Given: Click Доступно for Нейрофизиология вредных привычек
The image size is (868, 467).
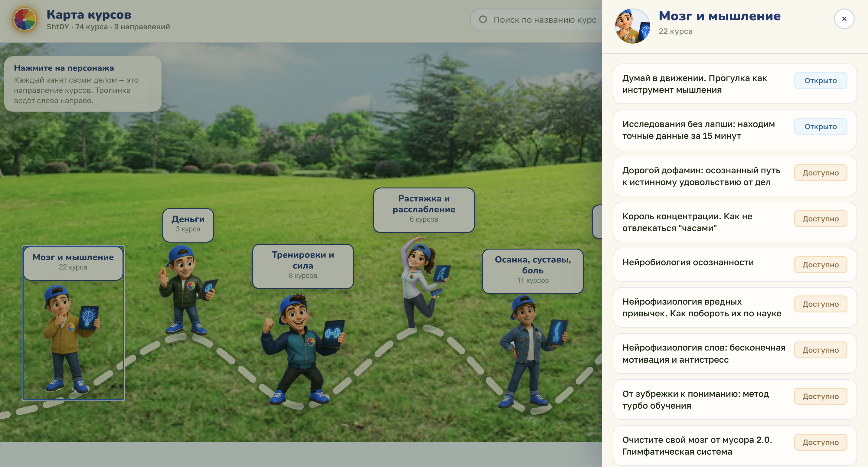Looking at the screenshot, I should click(x=821, y=304).
